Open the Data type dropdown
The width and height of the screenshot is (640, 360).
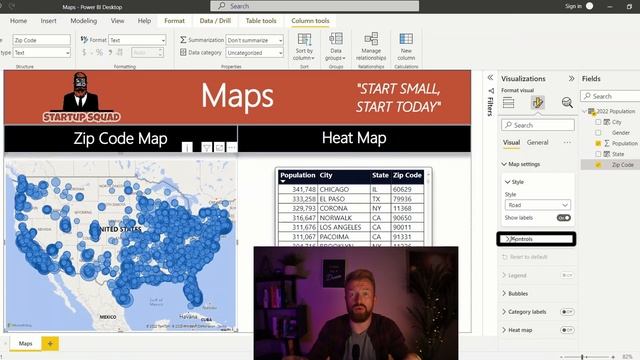coord(42,53)
